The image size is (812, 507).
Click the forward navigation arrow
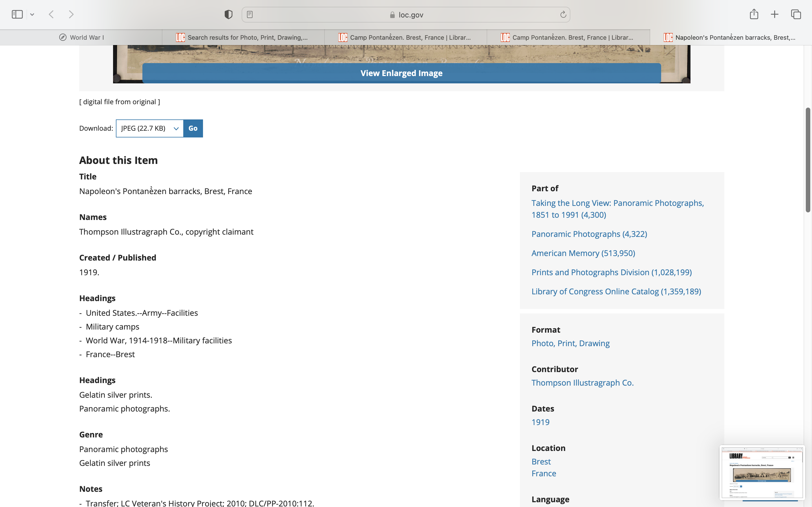[71, 14]
